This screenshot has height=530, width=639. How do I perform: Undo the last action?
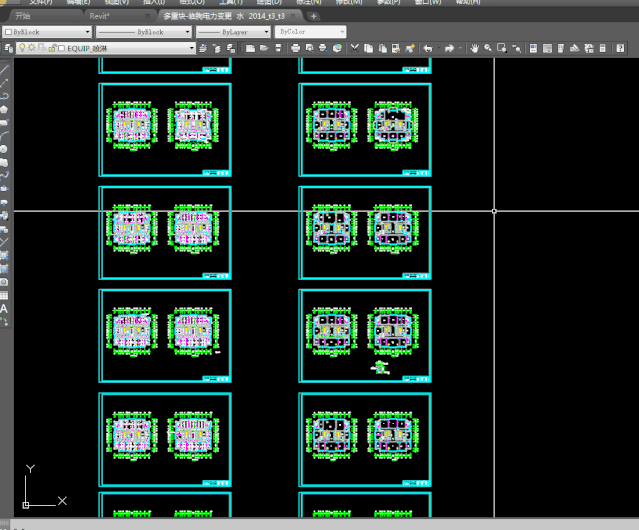pyautogui.click(x=427, y=48)
